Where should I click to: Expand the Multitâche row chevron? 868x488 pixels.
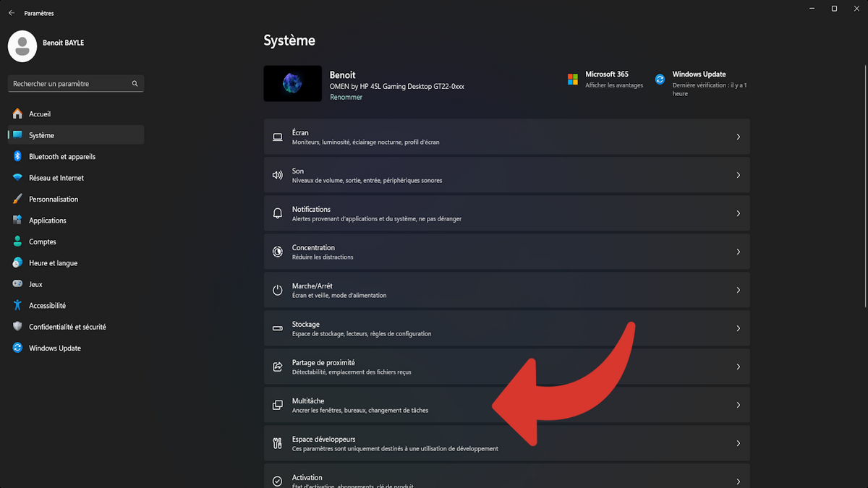(738, 406)
